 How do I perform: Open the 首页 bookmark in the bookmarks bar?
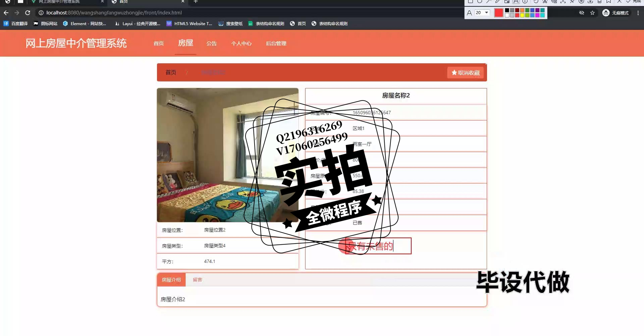[298, 23]
